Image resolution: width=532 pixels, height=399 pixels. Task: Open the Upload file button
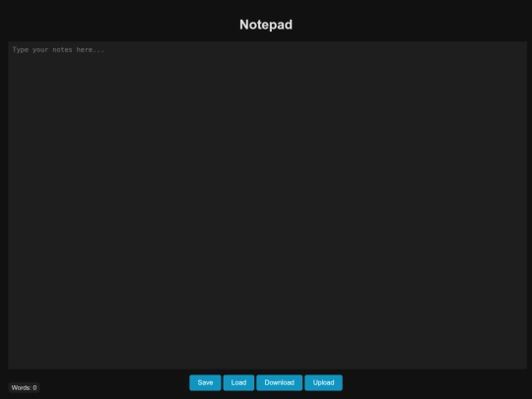coord(323,382)
